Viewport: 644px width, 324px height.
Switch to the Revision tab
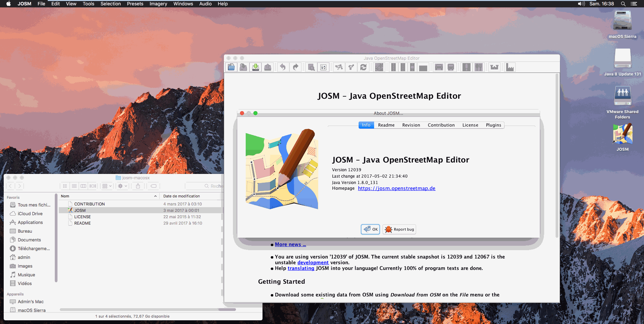[x=411, y=125]
